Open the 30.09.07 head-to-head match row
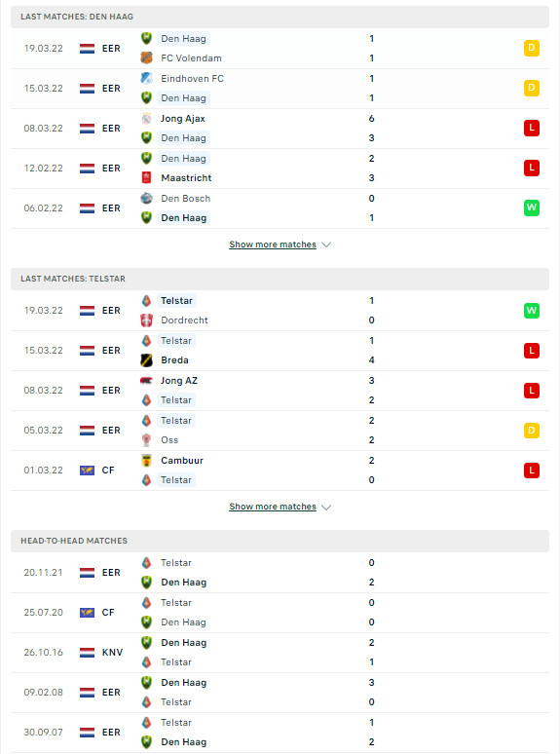This screenshot has width=560, height=754. pos(280,733)
